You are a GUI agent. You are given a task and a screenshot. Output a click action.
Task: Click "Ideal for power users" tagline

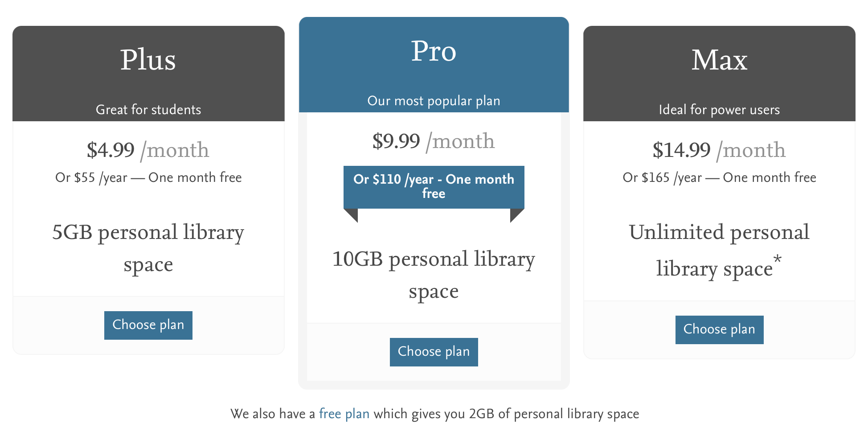click(x=719, y=110)
